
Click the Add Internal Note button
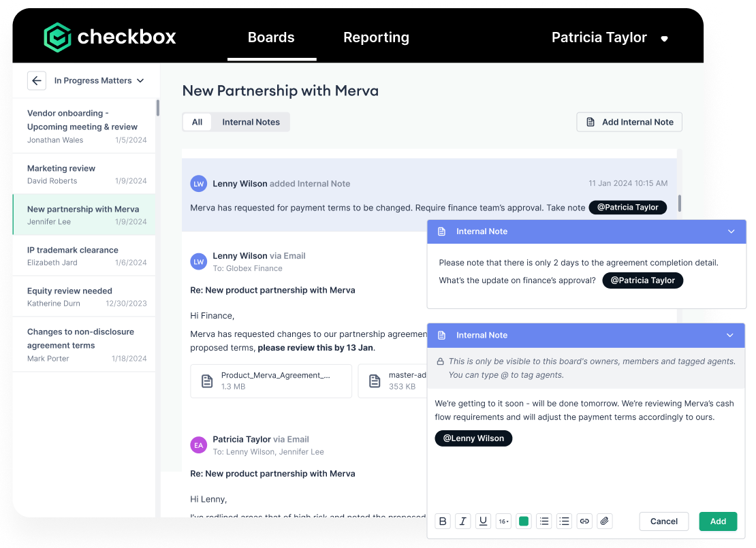pyautogui.click(x=629, y=122)
